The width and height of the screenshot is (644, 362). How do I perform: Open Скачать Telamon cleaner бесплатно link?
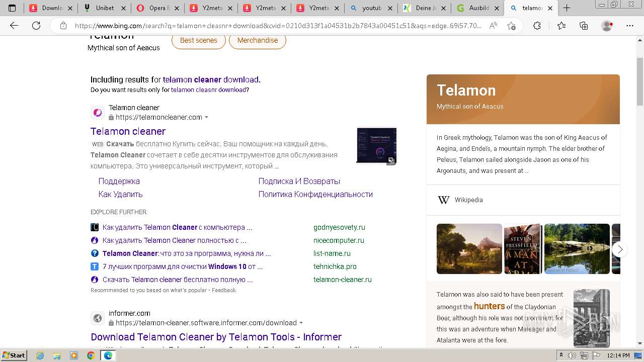[178, 280]
